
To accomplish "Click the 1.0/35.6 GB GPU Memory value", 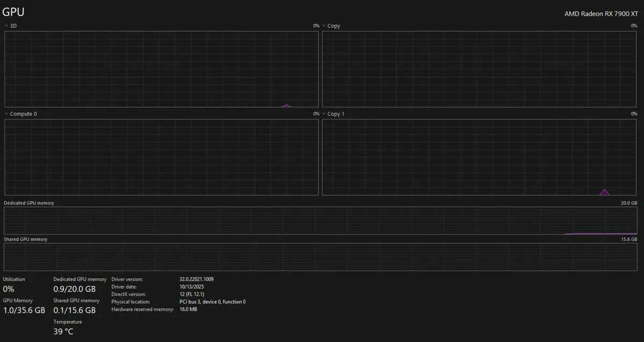I will [24, 310].
